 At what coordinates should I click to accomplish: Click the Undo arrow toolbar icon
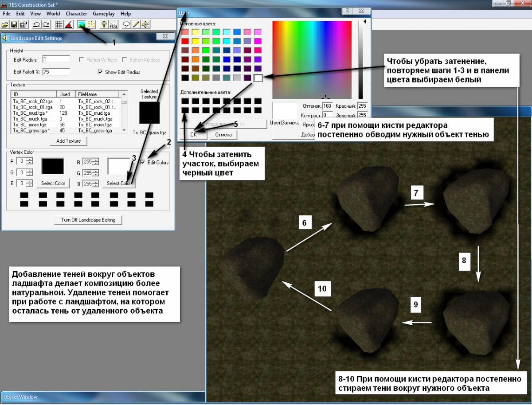coord(36,25)
